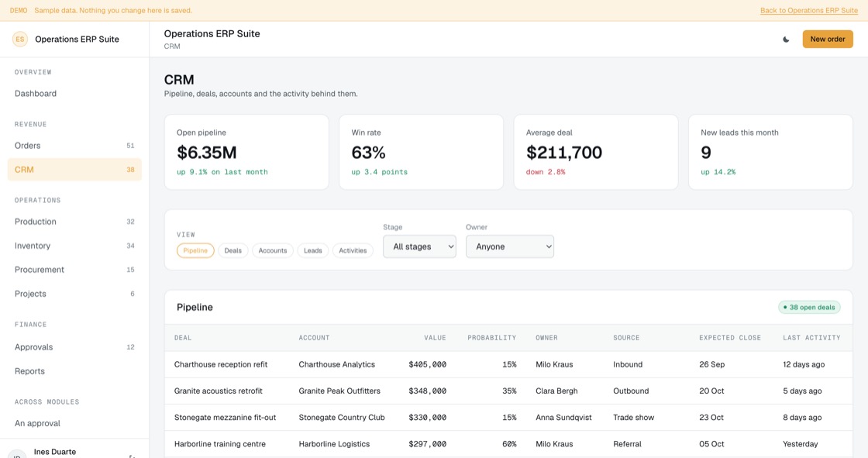The image size is (868, 458).
Task: Click the 35% probability cell
Action: point(509,391)
